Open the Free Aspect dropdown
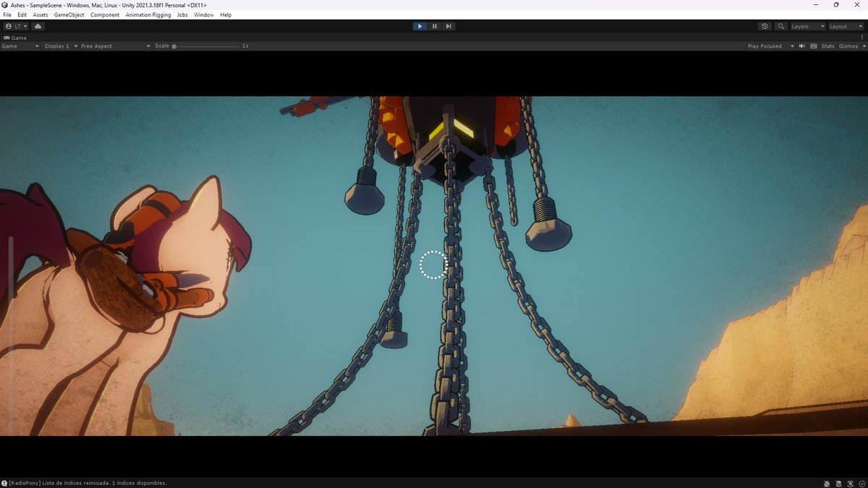The width and height of the screenshot is (868, 488). tap(116, 46)
